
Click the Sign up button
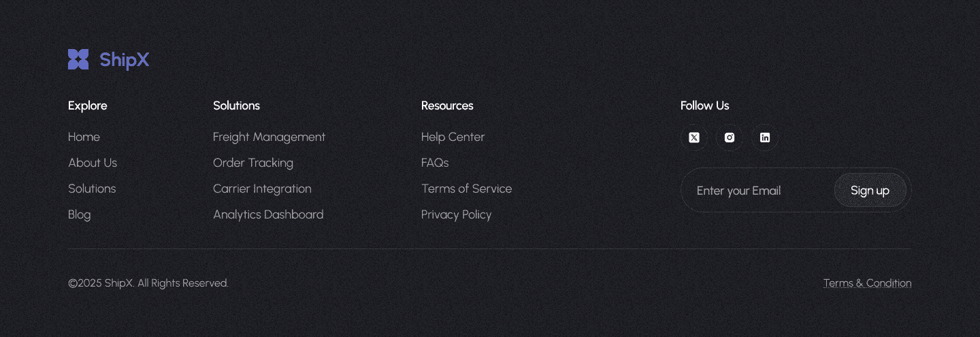(870, 191)
